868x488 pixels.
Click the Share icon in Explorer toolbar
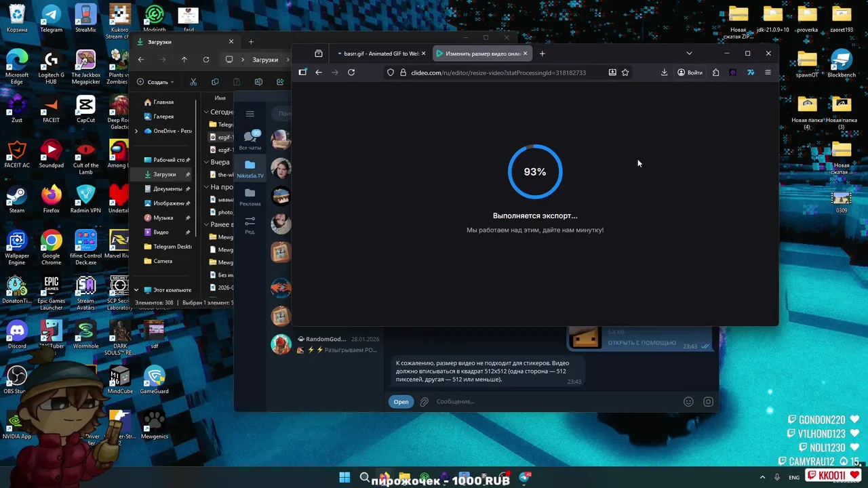pos(280,82)
